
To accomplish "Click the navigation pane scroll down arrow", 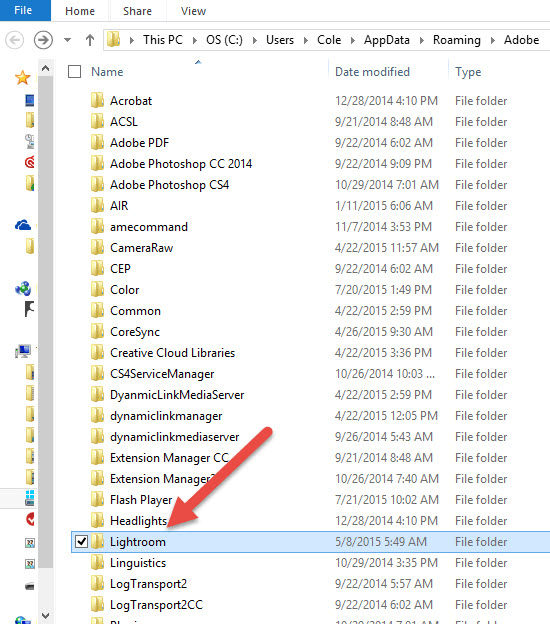I will point(46,615).
